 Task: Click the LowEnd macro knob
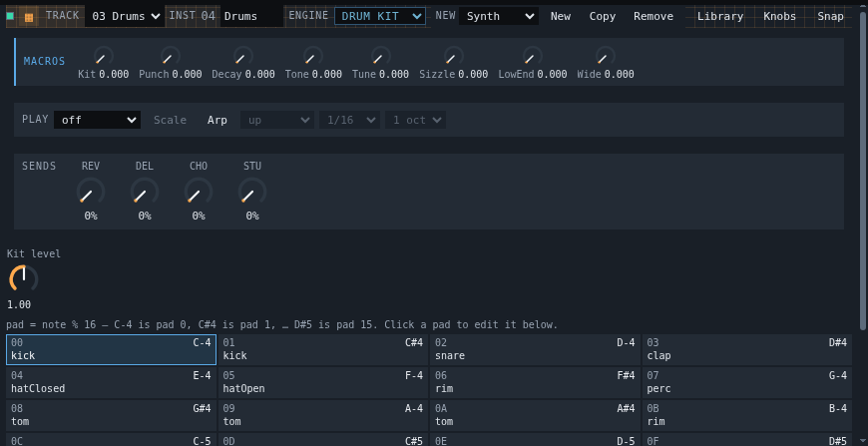(x=533, y=57)
